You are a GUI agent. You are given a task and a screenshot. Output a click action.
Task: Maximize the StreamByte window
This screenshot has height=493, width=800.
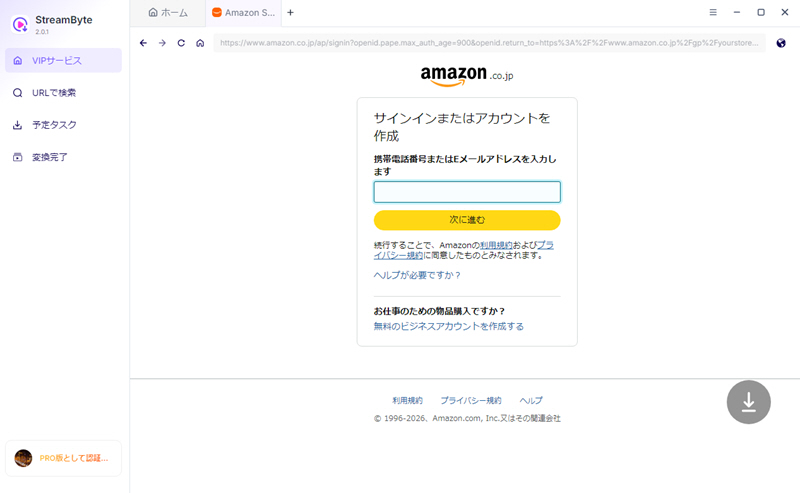pos(761,12)
